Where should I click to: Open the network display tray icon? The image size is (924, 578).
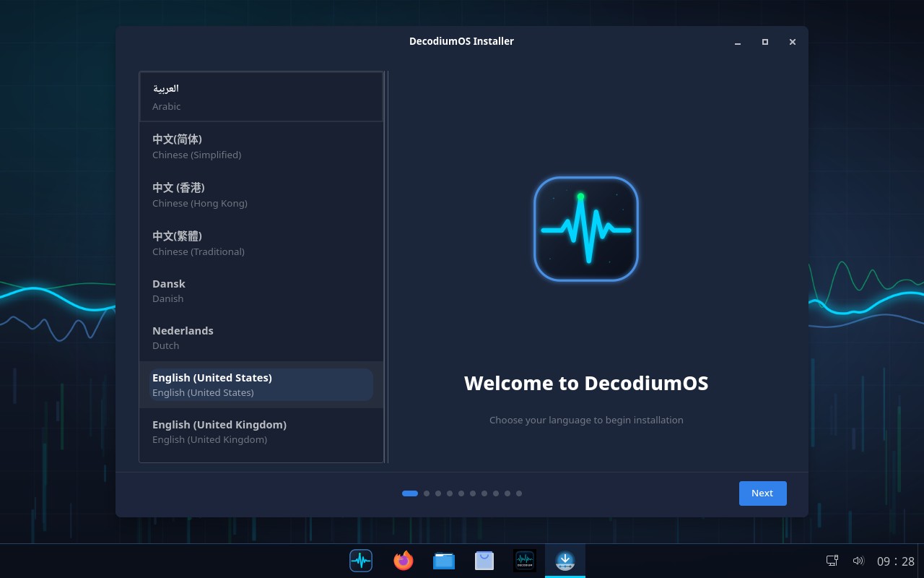(832, 561)
